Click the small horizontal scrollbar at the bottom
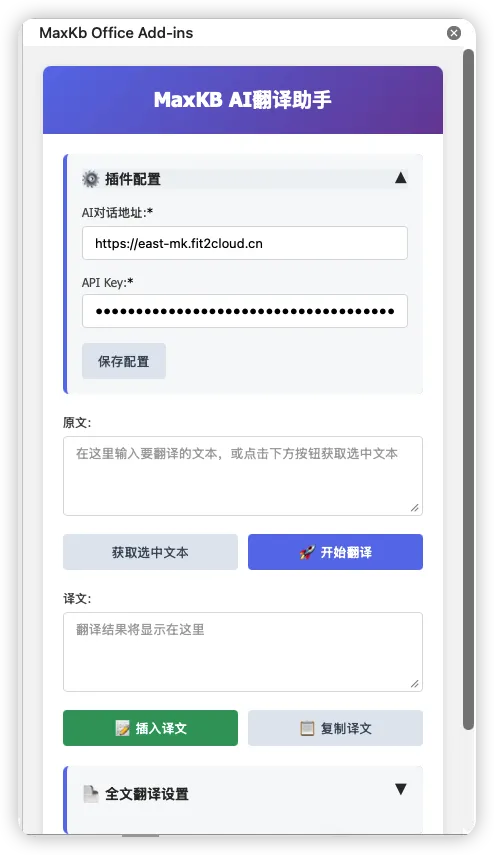Screen dimensions: 494x855 (141, 835)
